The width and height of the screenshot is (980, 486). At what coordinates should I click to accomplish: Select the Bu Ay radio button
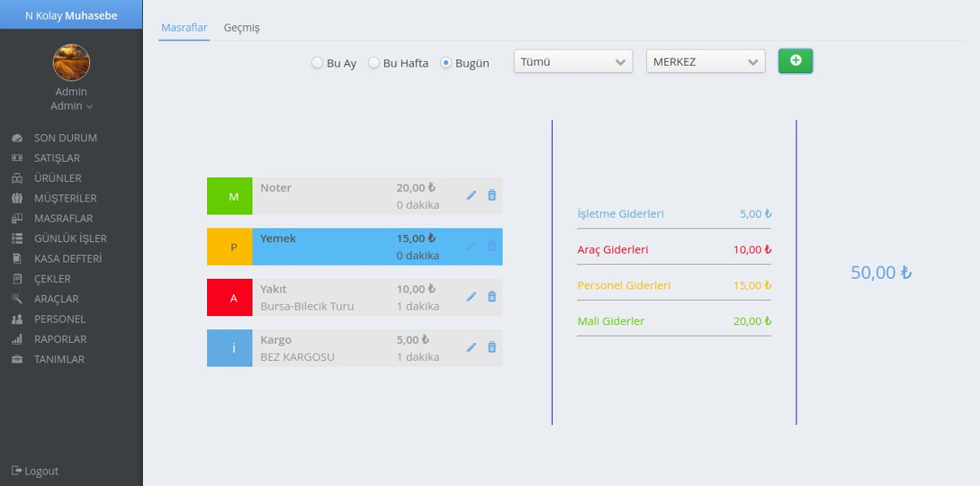click(317, 63)
